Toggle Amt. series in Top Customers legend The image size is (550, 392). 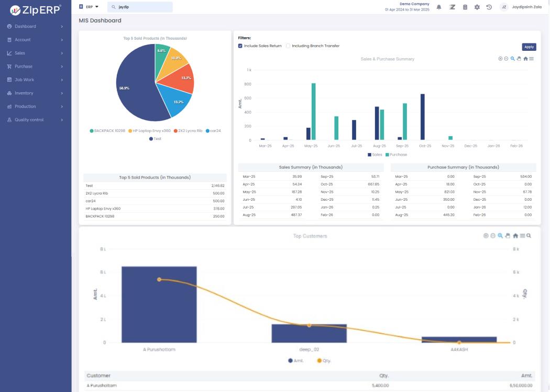pos(296,361)
